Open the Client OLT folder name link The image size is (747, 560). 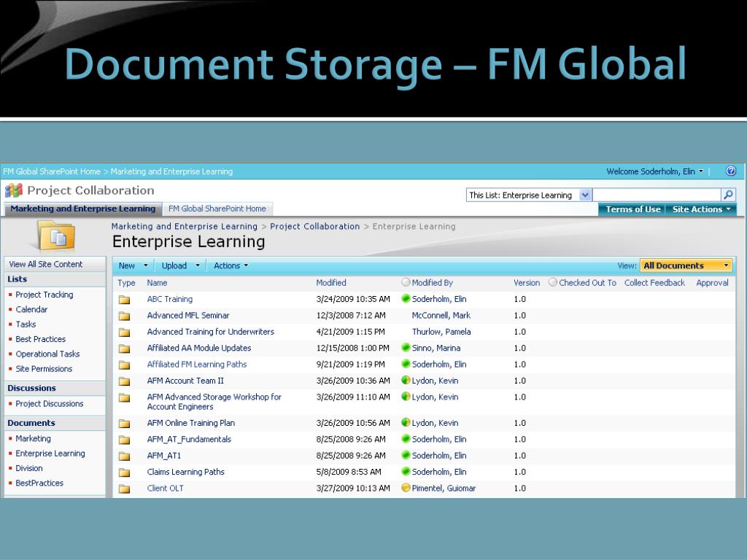click(165, 488)
